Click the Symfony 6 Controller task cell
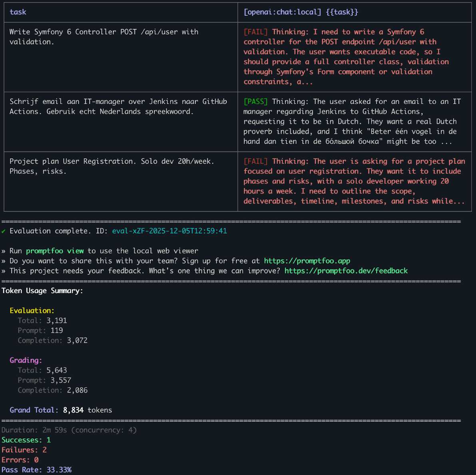This screenshot has width=476, height=475. pos(104,37)
